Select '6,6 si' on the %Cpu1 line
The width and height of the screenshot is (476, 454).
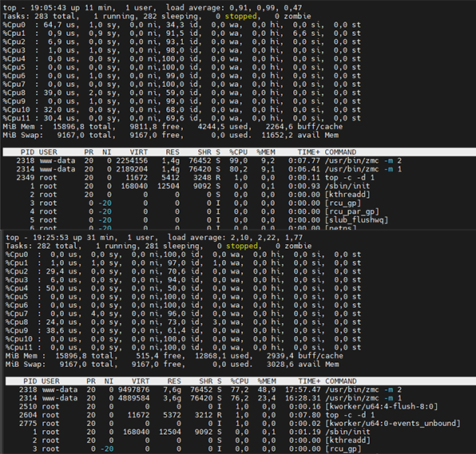306,33
